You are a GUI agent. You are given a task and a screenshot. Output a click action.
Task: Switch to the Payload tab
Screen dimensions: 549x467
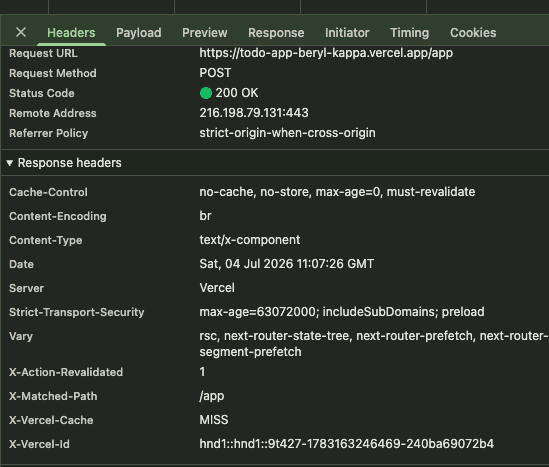139,33
